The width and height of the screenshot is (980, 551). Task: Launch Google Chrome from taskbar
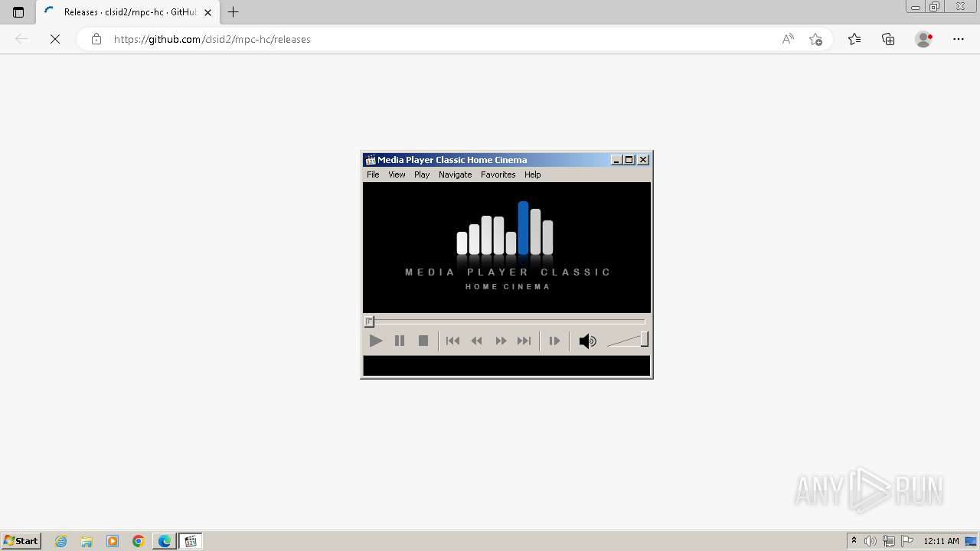[139, 541]
